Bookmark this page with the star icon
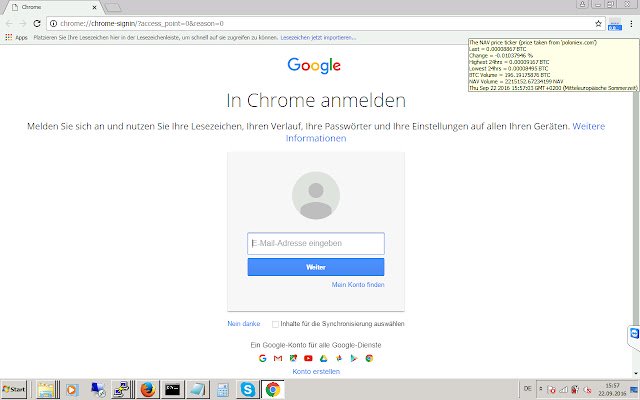This screenshot has height=400, width=640. click(x=598, y=24)
